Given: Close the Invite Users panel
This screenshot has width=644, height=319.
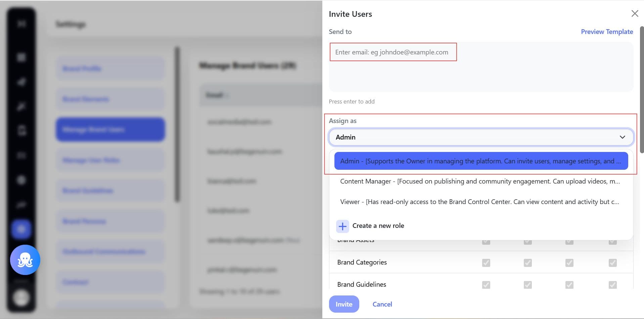Looking at the screenshot, I should [635, 13].
